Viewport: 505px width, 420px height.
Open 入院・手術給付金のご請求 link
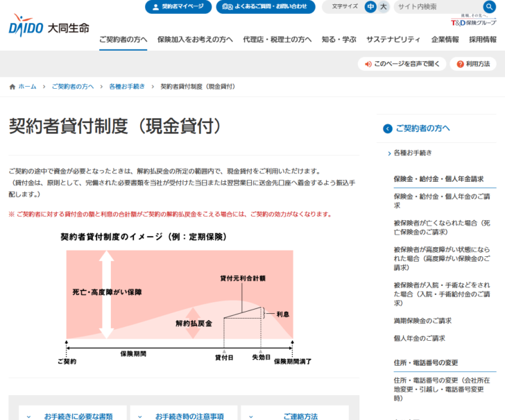442,294
